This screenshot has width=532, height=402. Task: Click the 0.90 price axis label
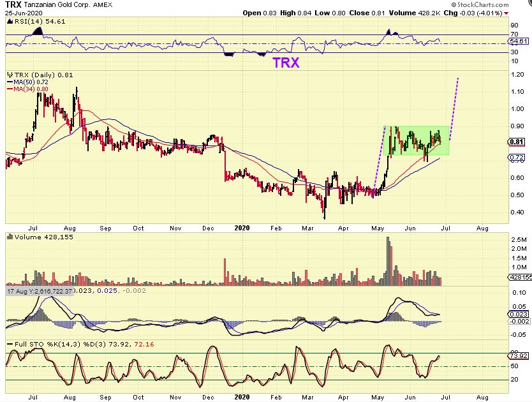point(517,126)
